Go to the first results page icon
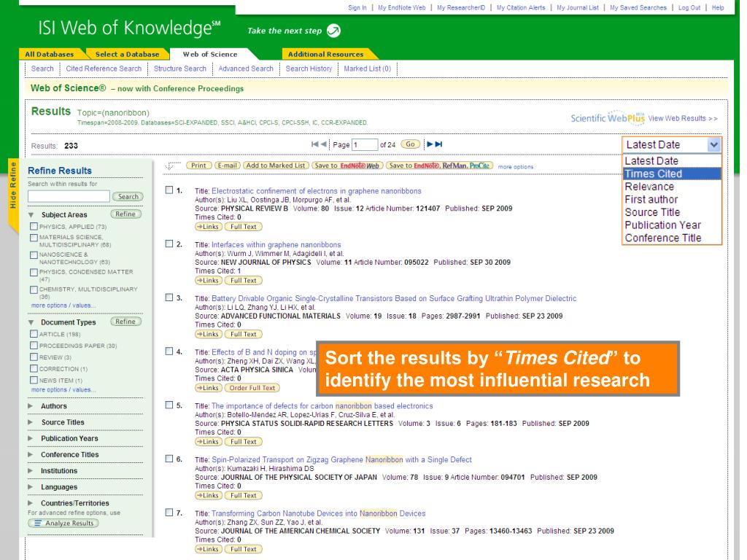Viewport: 747px width, 560px height. (314, 144)
